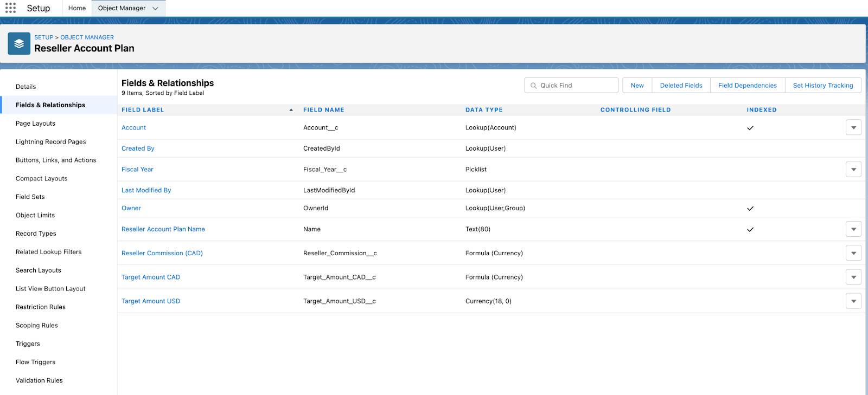Click the SETUP breadcrumb link
868x395 pixels.
(x=43, y=37)
